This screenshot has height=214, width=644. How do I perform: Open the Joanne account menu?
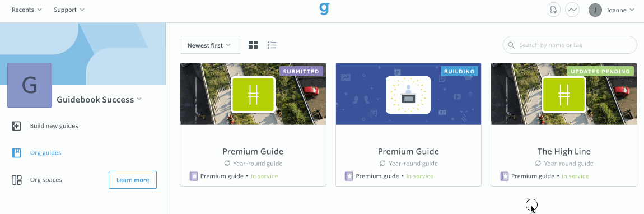[620, 10]
